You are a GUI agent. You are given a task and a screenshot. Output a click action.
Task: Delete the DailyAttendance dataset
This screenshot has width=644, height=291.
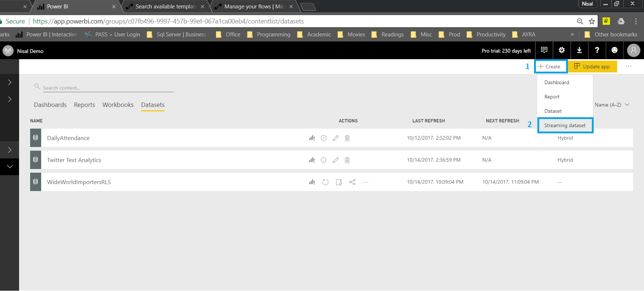[x=347, y=138]
